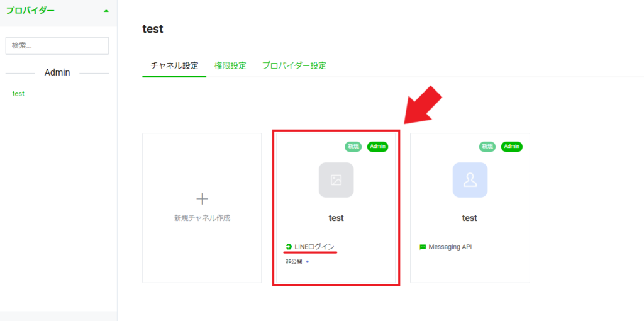Click the plus icon for new channel

pyautogui.click(x=202, y=200)
